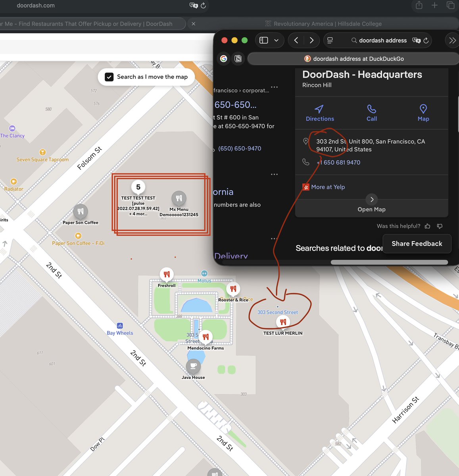This screenshot has width=459, height=476.
Task: Click the Motus map point icon
Action: click(204, 273)
